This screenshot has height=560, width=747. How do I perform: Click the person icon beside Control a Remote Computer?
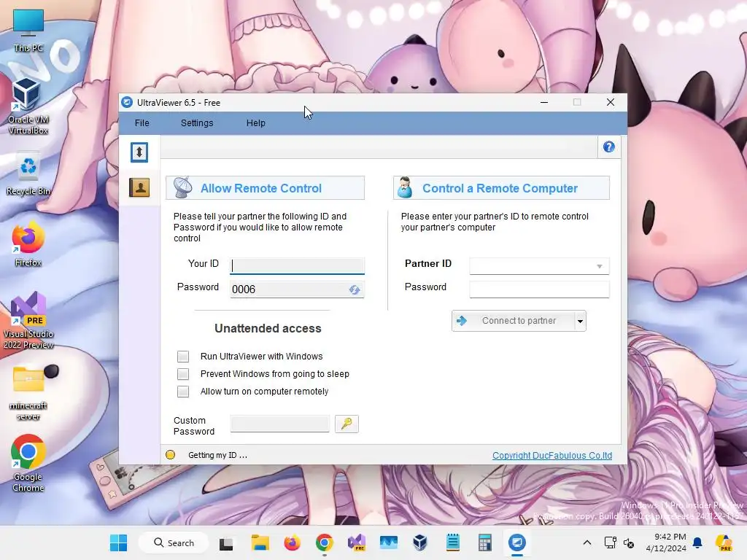point(405,187)
